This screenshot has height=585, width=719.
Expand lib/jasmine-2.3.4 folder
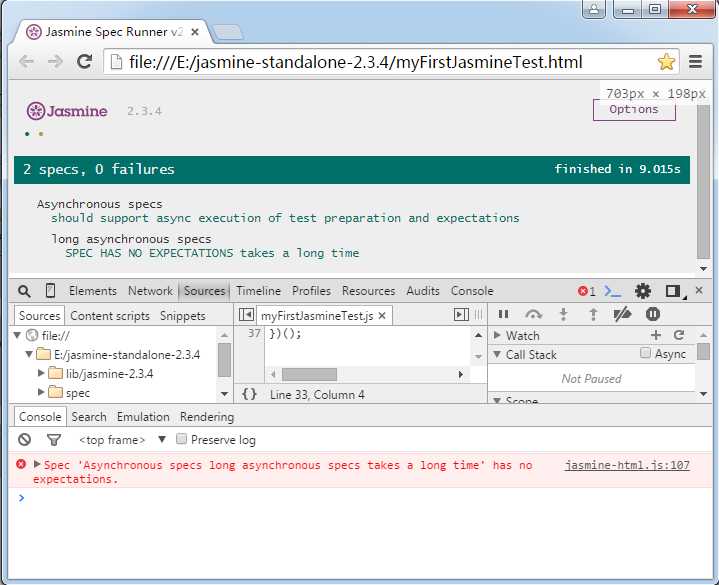(x=41, y=373)
